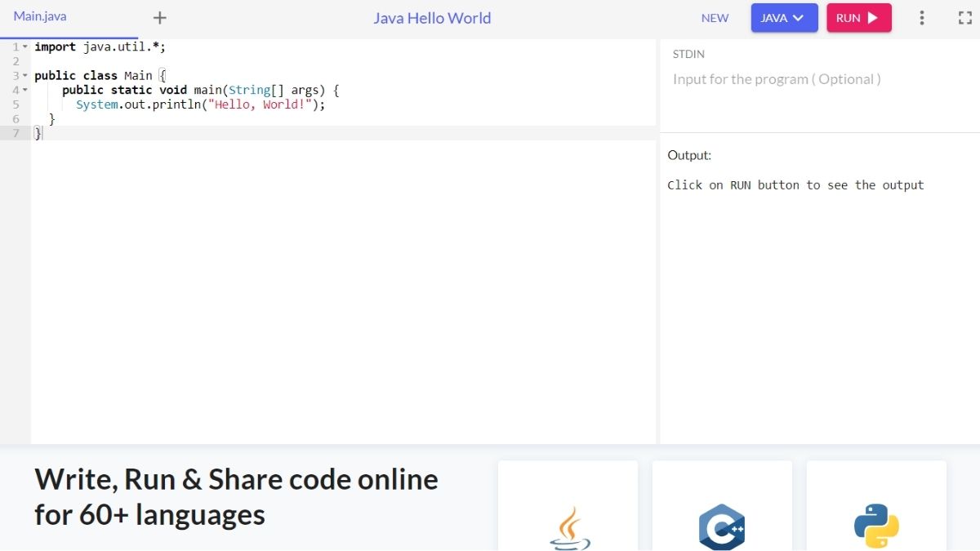Collapse the class Main fold arrow on line 3
Viewport: 980px width, 551px height.
pyautogui.click(x=25, y=76)
